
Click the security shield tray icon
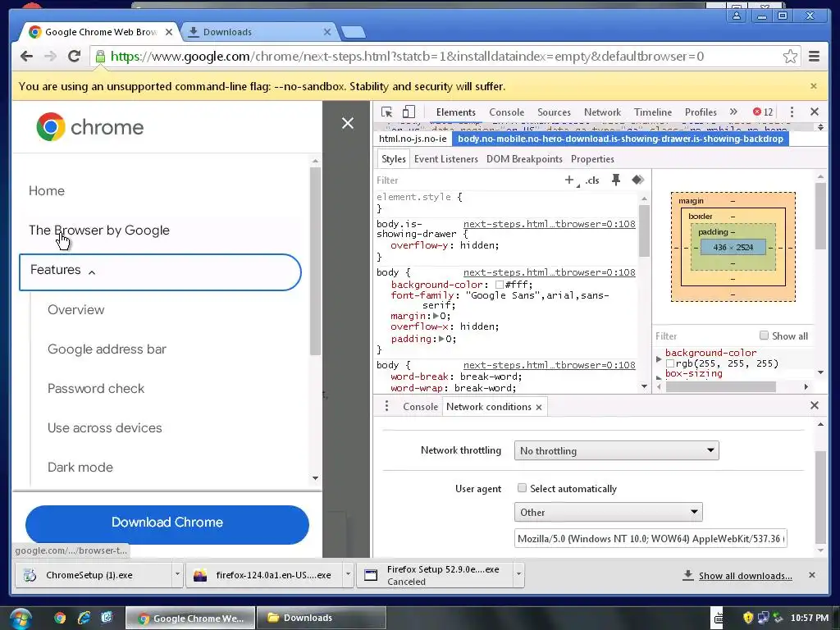[x=748, y=618]
